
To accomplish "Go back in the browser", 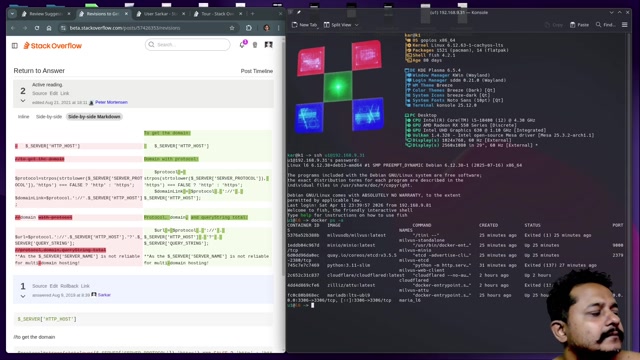I will pos(13,28).
